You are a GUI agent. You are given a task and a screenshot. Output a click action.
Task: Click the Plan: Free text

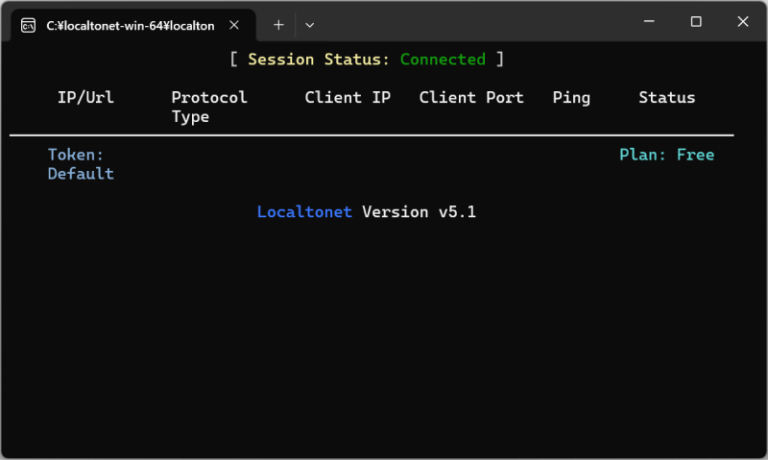667,155
